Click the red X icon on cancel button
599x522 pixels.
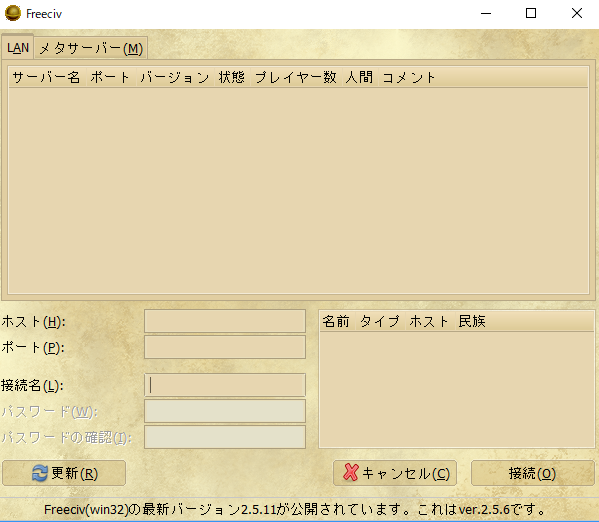coord(350,472)
